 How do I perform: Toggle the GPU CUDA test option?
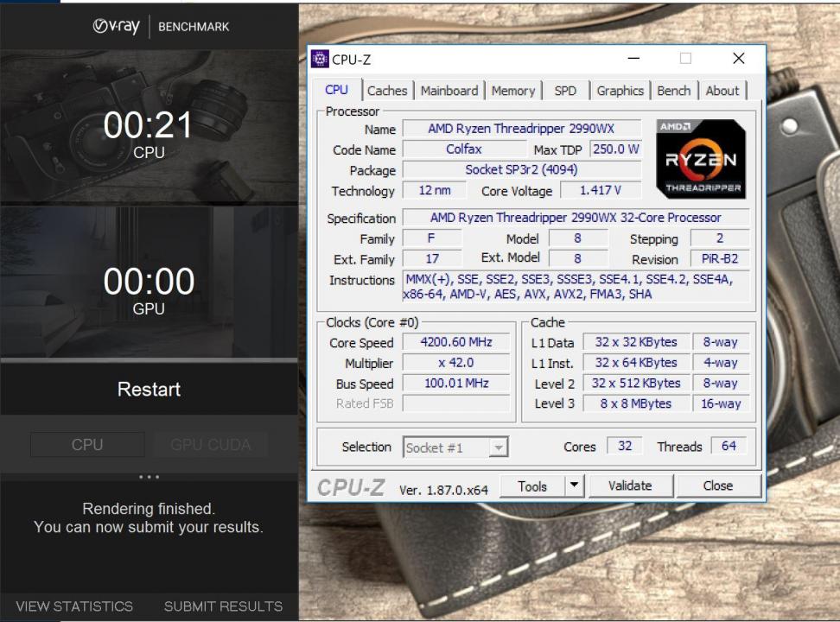211,445
